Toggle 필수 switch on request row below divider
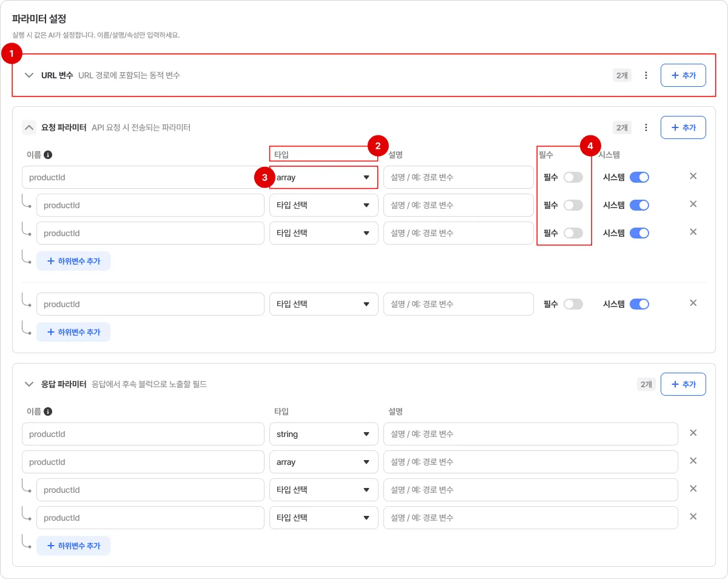728x579 pixels. (x=573, y=304)
